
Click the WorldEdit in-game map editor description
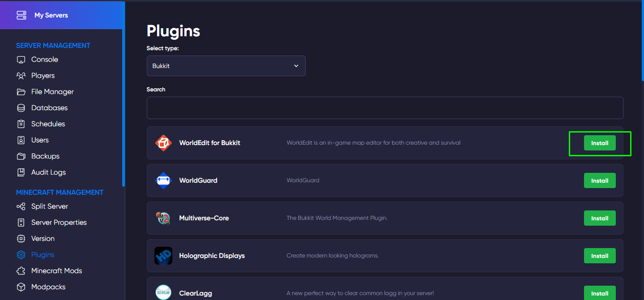374,143
